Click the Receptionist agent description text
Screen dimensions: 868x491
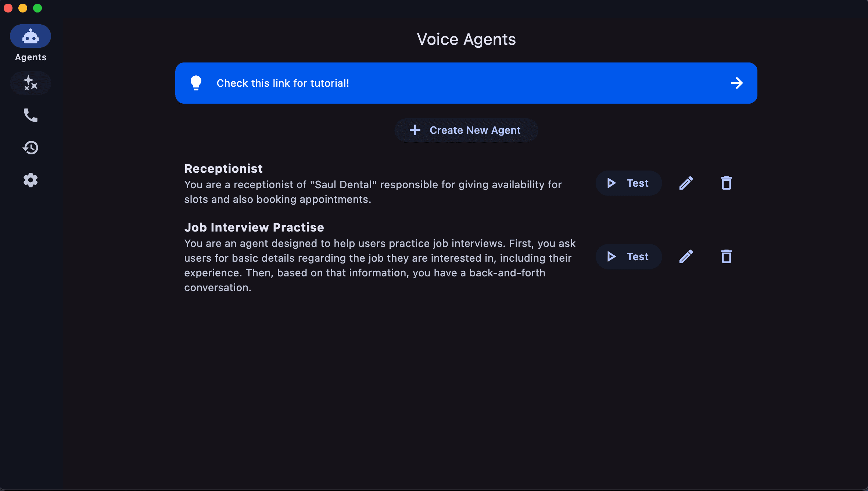point(373,192)
